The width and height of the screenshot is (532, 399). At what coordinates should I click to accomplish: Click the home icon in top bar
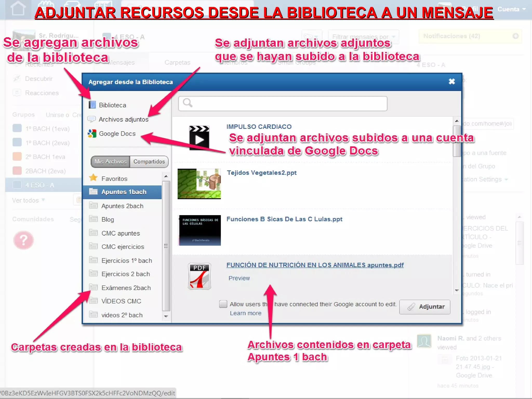[x=18, y=9]
